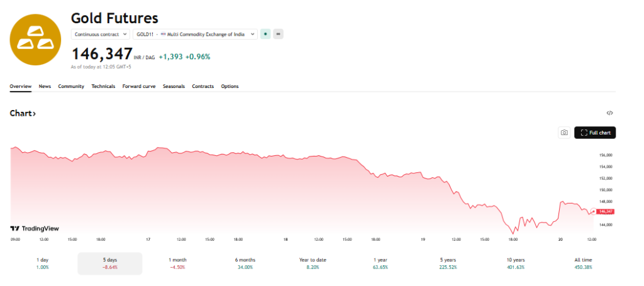Viewport: 644px width, 286px height.
Task: Open the Contracts tab
Action: coord(203,86)
